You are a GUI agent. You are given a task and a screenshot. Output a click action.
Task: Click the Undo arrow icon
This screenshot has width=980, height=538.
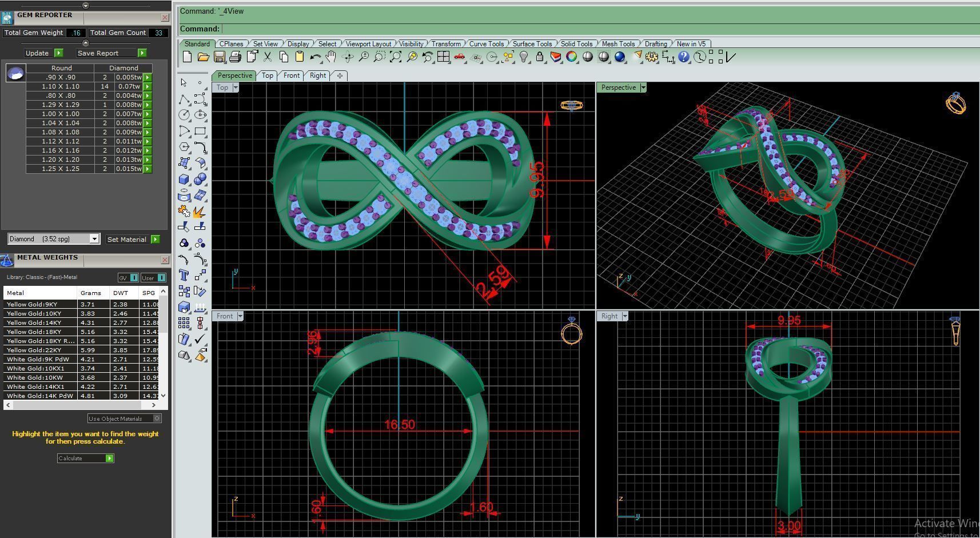coord(315,57)
